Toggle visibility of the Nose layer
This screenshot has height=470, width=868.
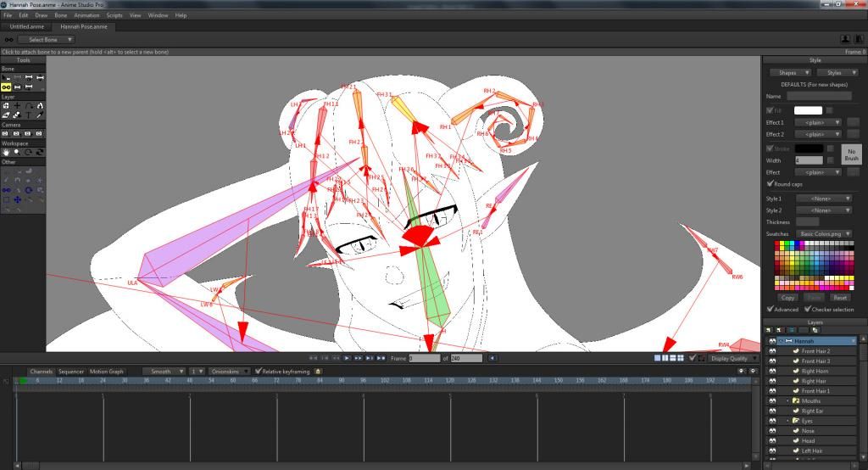[772, 431]
